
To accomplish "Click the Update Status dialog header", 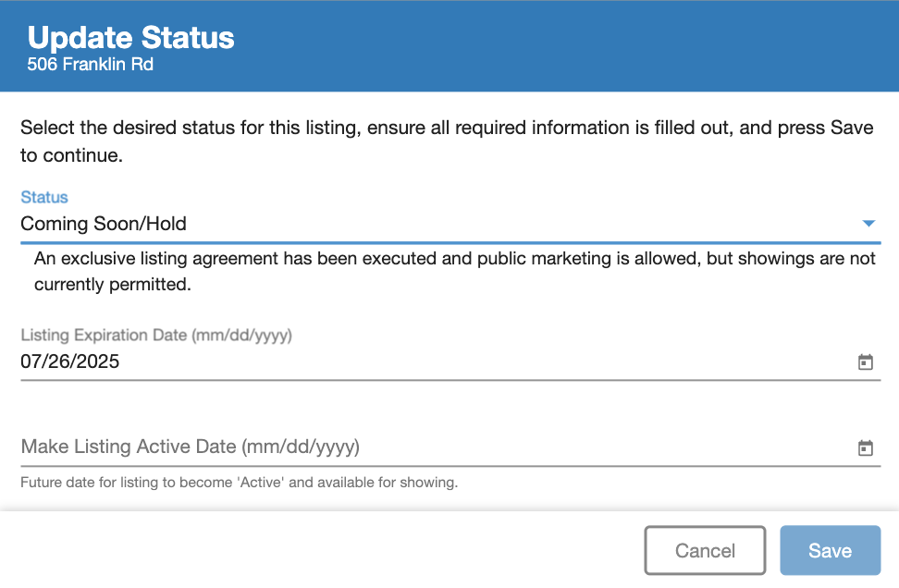I will tap(130, 38).
